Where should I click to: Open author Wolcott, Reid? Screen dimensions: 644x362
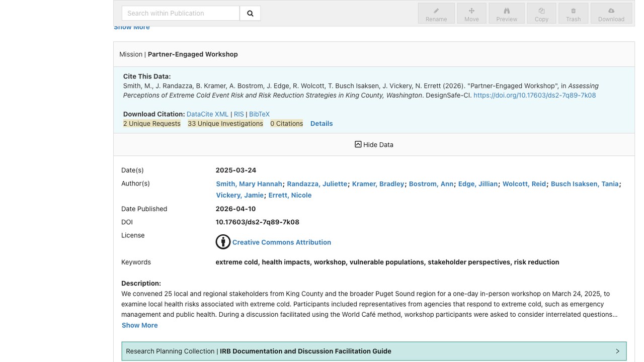point(524,184)
